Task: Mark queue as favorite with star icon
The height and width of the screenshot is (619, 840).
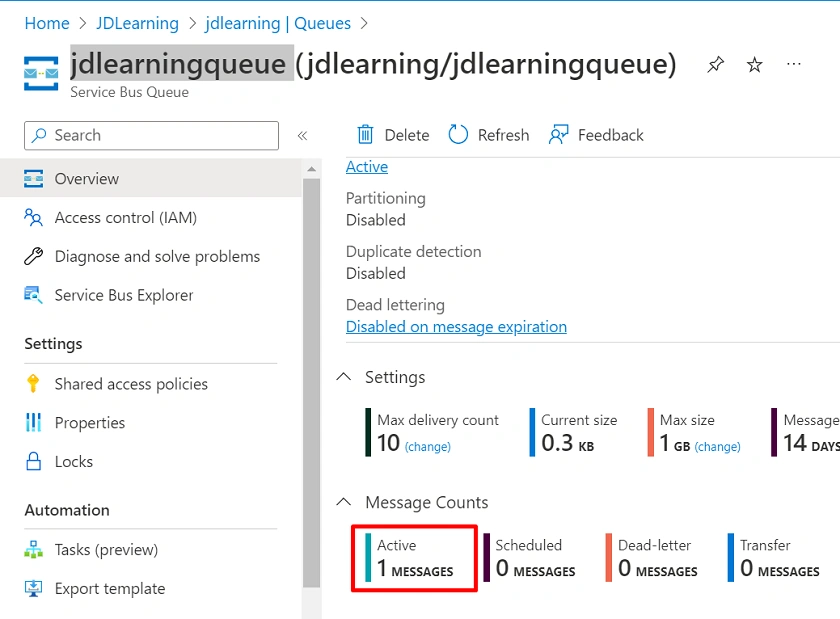Action: click(x=754, y=65)
